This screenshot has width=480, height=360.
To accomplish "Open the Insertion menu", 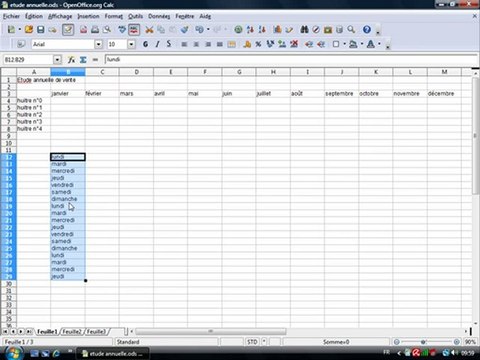I will [x=88, y=16].
